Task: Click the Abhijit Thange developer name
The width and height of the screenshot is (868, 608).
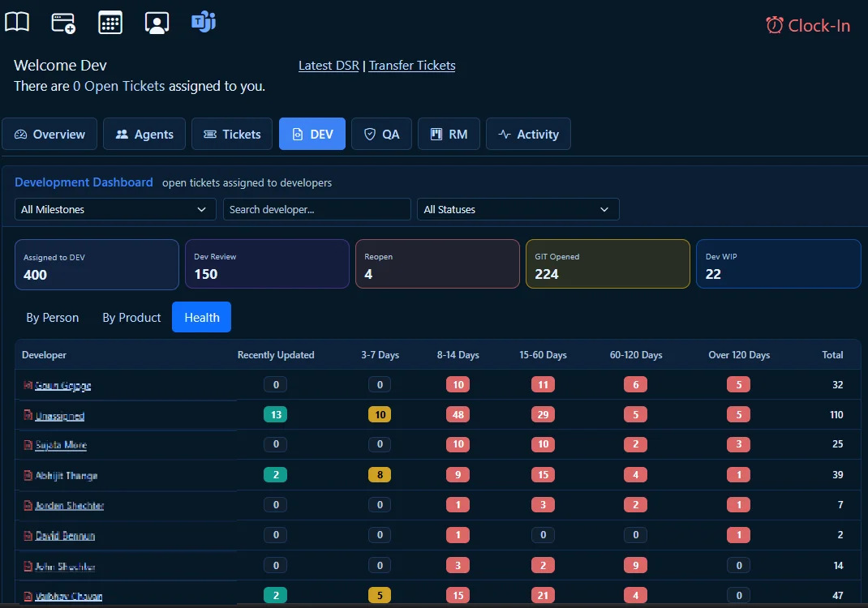Action: coord(67,475)
